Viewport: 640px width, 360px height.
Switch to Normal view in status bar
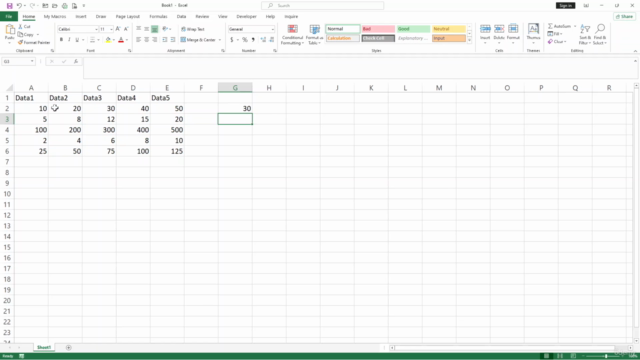tap(547, 356)
